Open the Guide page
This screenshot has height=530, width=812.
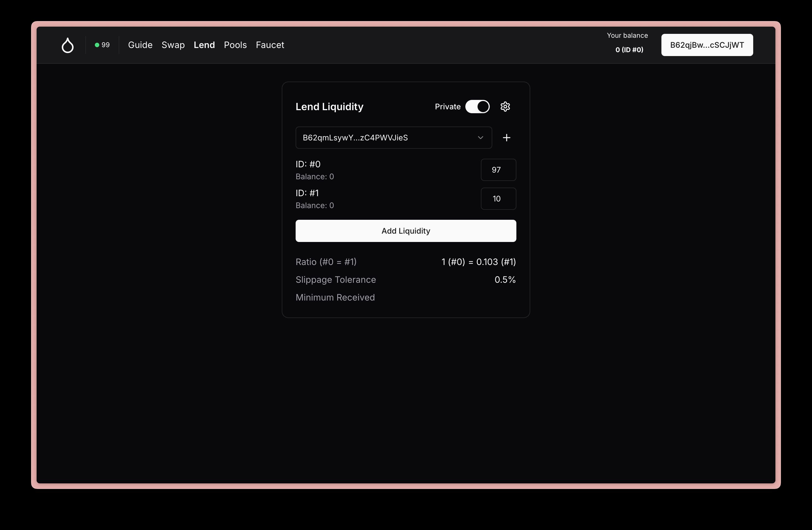pyautogui.click(x=140, y=45)
